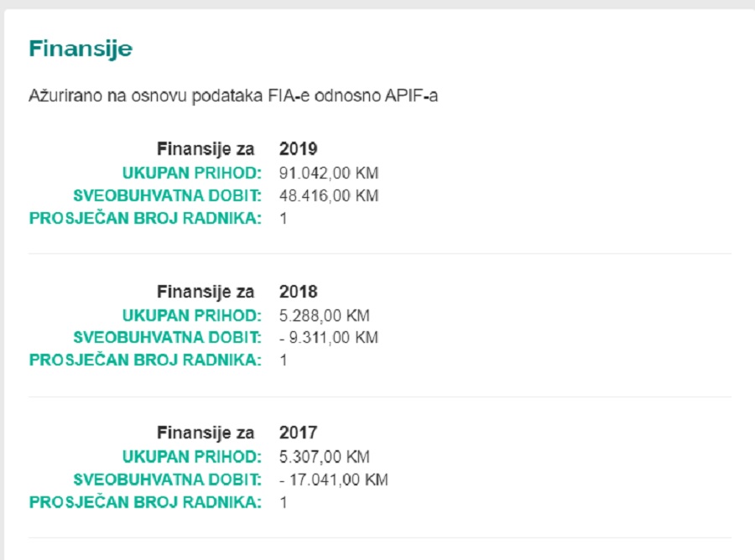755x560 pixels.
Task: Click 2017 PROSJEČAN BROJ RADNIKA label
Action: coord(145,502)
